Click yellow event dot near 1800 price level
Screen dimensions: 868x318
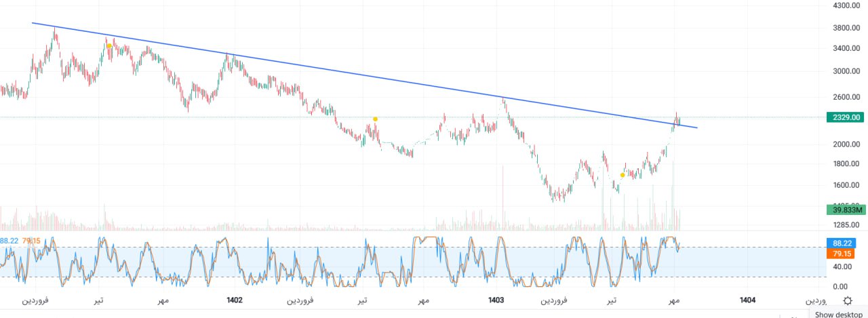[623, 175]
